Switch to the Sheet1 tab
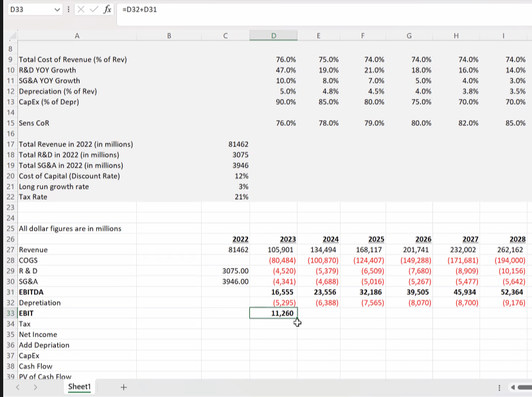 point(79,387)
